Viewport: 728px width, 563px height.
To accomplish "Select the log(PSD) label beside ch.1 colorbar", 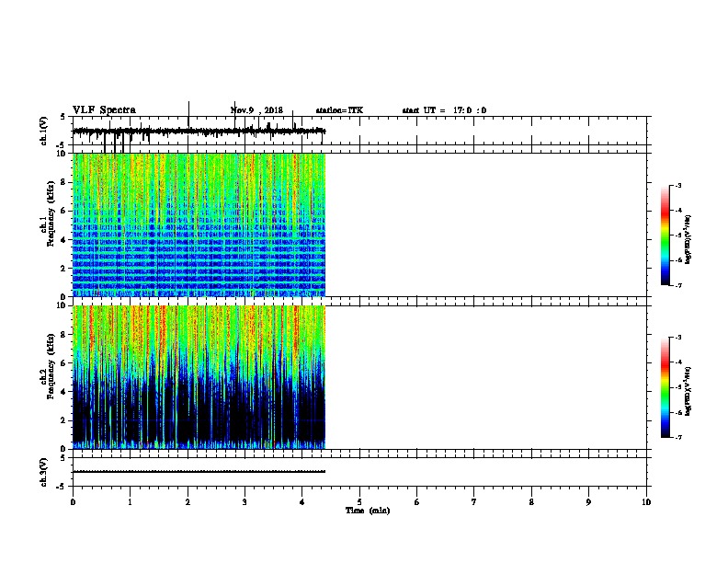I will coord(688,239).
